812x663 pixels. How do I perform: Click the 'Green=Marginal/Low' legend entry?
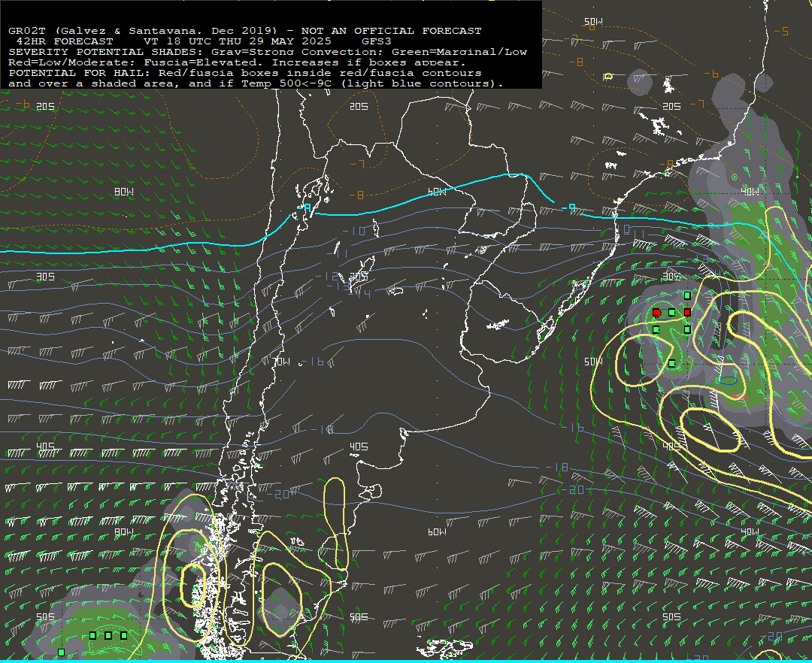(459, 52)
